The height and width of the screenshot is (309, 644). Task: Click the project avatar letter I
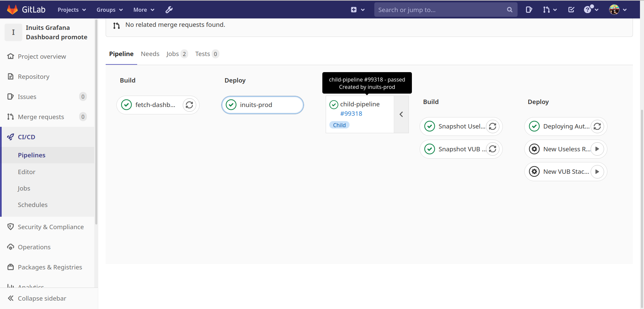click(13, 32)
